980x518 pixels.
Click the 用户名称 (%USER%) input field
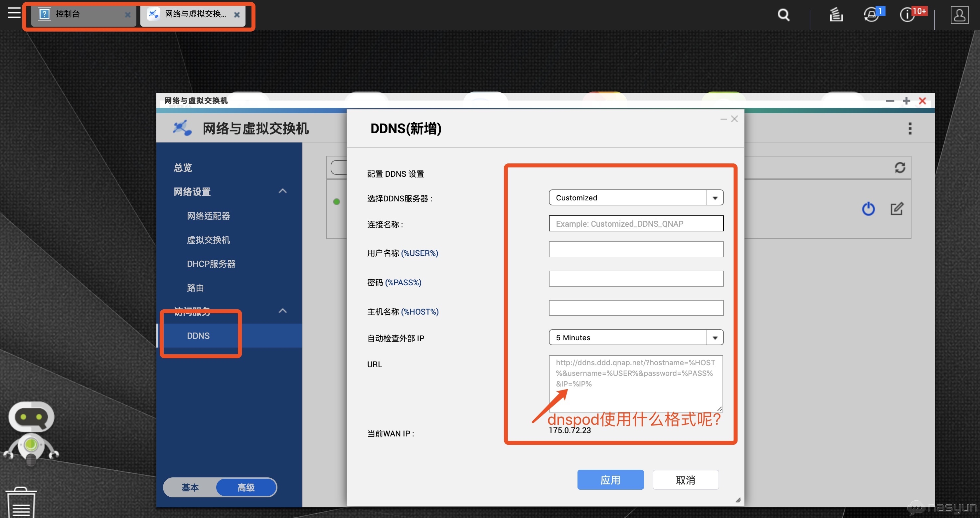(636, 249)
